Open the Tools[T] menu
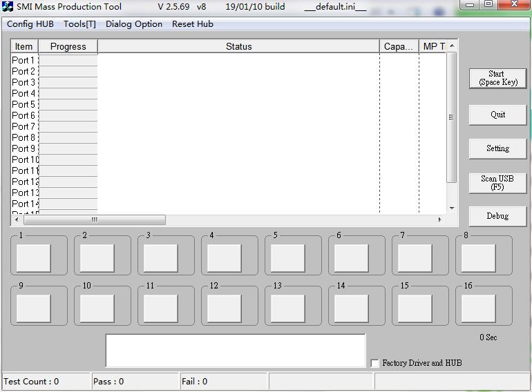Image resolution: width=532 pixels, height=392 pixels. point(79,24)
